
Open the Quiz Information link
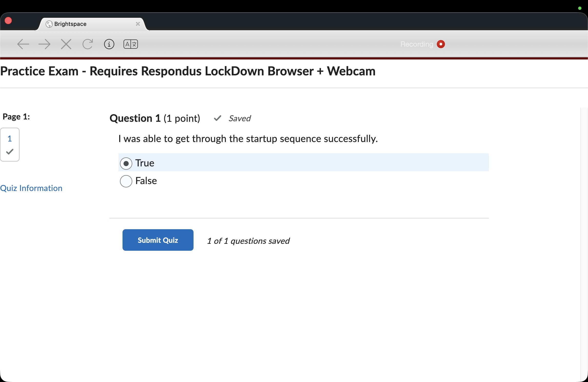coord(31,188)
